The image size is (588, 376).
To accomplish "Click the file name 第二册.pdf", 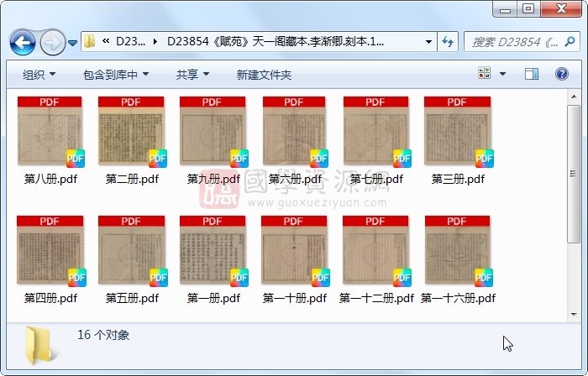I will (x=132, y=179).
